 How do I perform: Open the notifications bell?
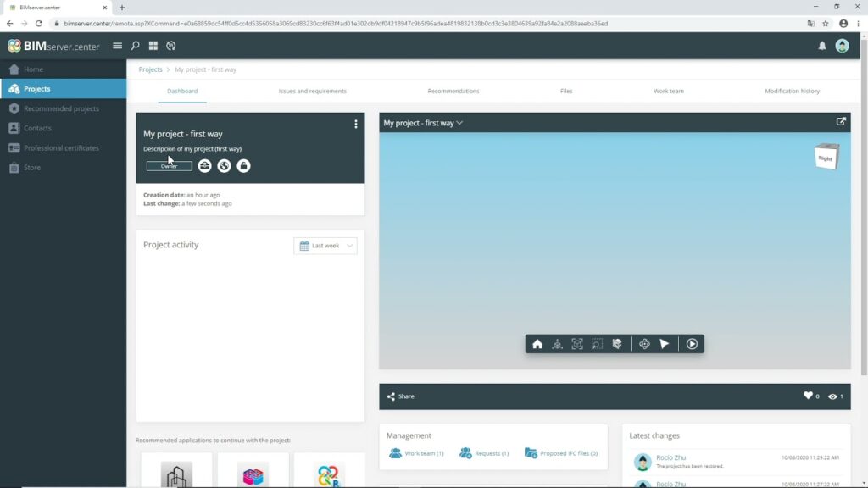tap(821, 46)
